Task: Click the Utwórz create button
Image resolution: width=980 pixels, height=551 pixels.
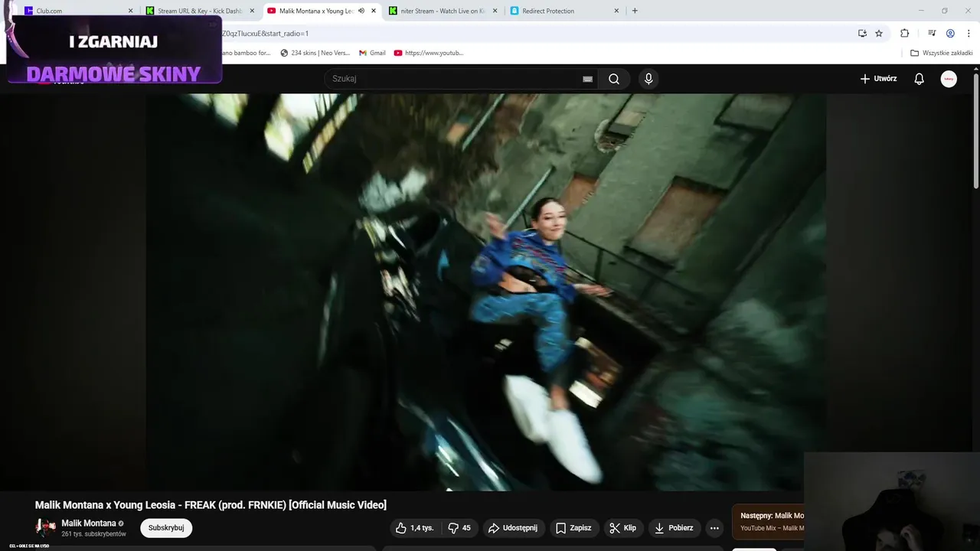Action: 878,79
